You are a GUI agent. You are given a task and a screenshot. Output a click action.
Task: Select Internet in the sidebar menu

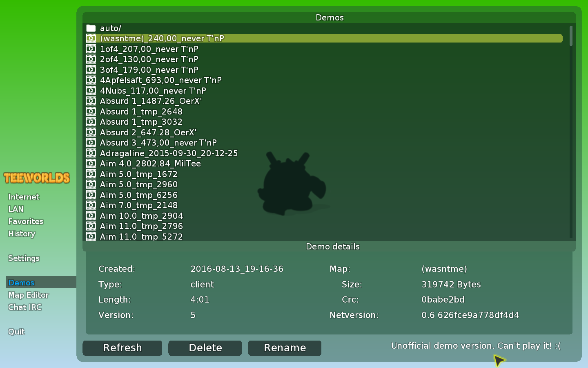23,197
